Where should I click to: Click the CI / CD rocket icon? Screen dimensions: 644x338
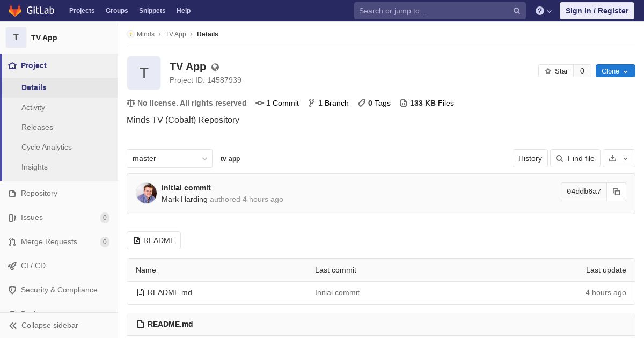(12, 266)
